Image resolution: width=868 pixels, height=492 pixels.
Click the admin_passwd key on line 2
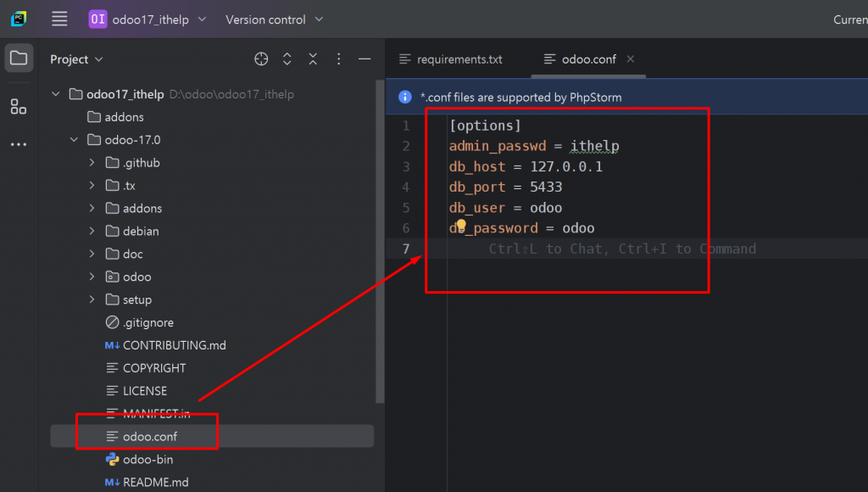[498, 146]
